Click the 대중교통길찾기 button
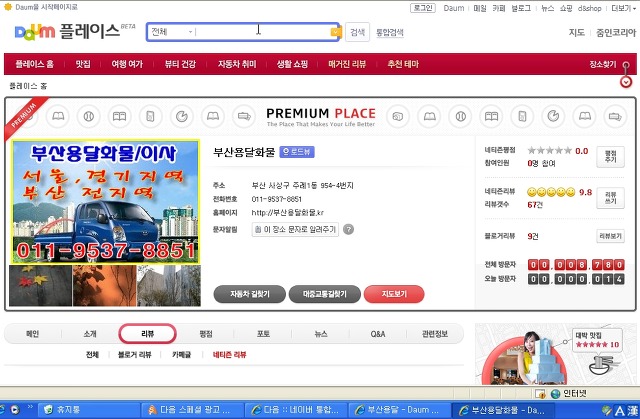 pos(324,294)
